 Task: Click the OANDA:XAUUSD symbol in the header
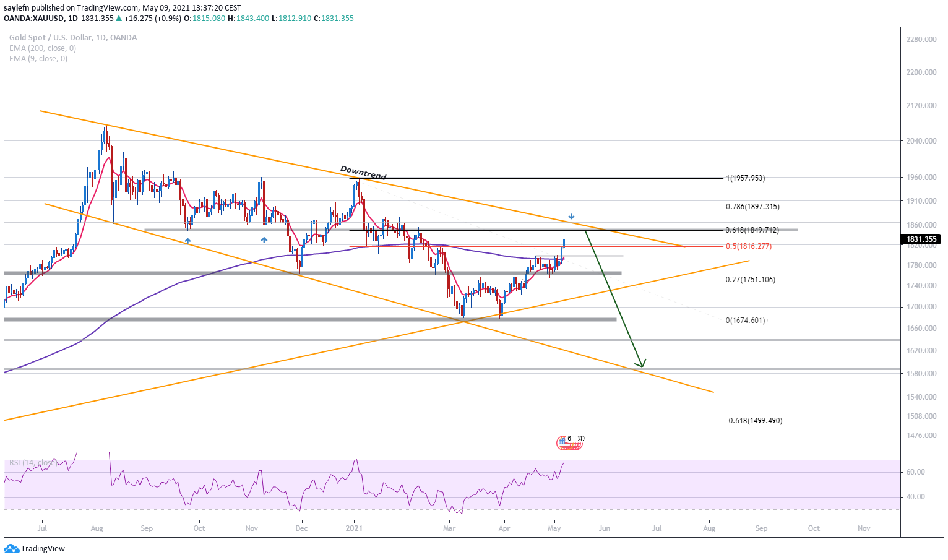[33, 19]
